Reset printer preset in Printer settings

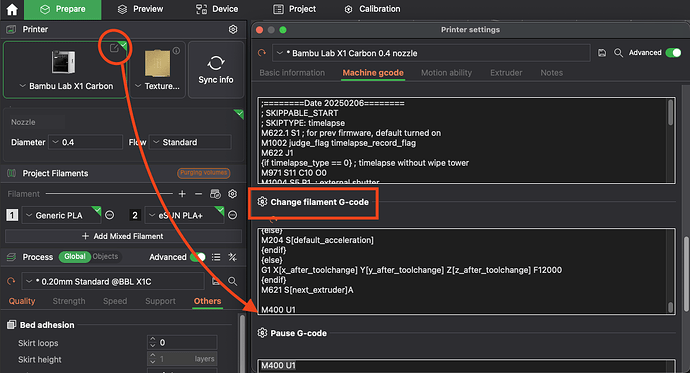(262, 53)
